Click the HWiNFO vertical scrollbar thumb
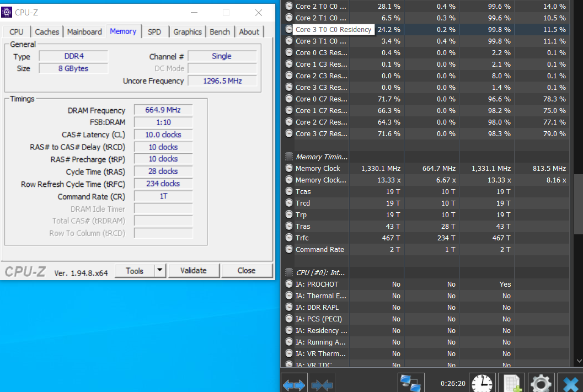Viewport: 583px width, 392px height. 579,205
